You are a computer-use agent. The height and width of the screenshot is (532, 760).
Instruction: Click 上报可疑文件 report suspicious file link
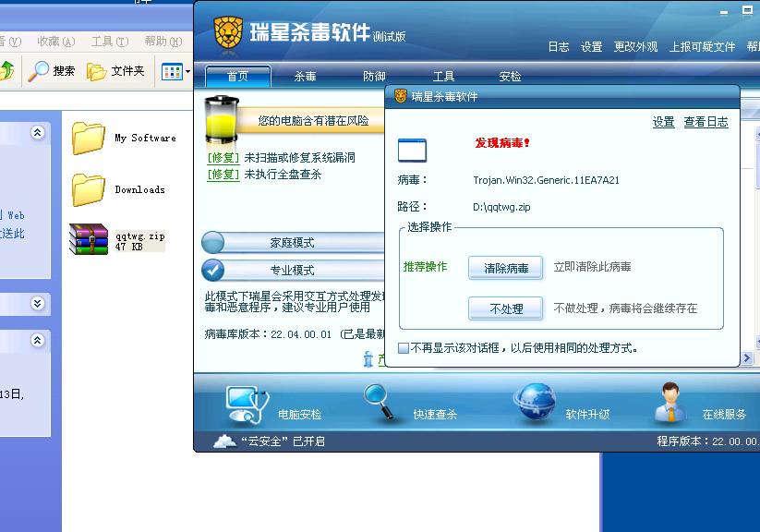[703, 47]
